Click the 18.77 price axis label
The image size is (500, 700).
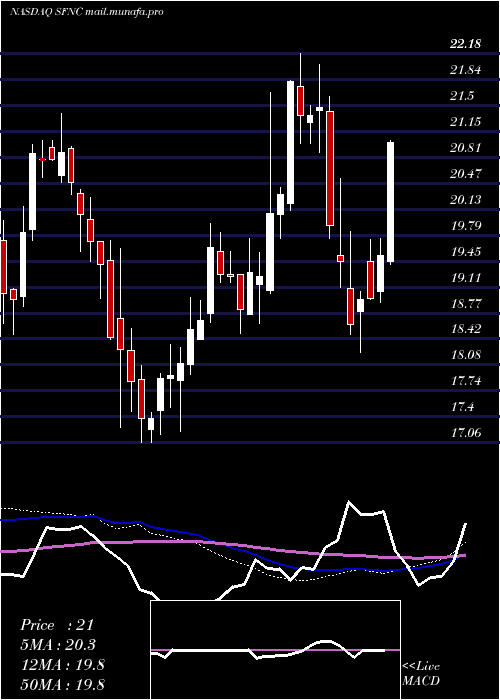[x=466, y=304]
